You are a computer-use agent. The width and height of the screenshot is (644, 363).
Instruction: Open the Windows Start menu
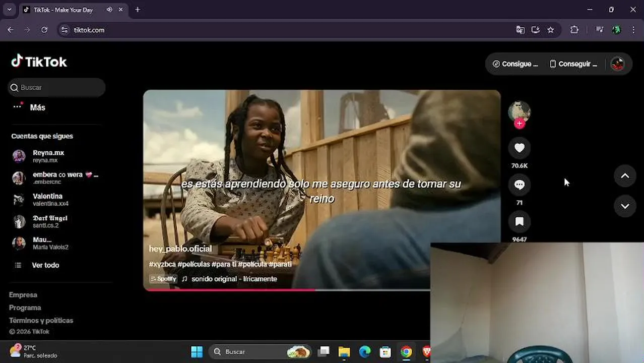tap(197, 351)
